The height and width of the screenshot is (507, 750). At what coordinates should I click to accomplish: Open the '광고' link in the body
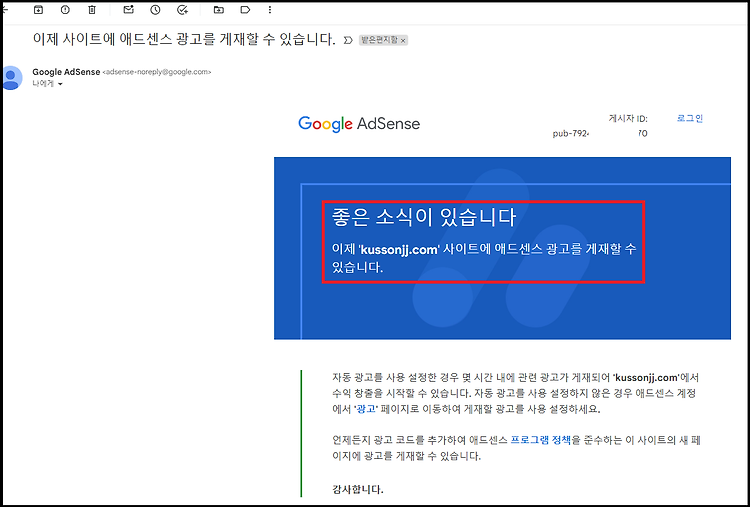(364, 410)
